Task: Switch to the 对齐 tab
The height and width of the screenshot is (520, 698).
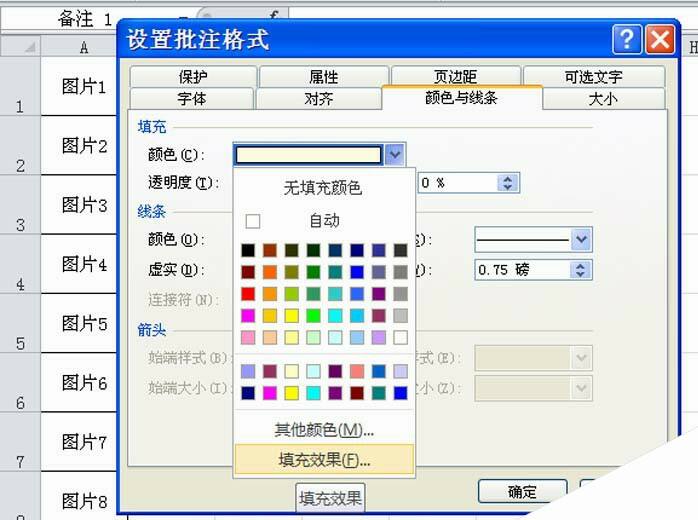Action: point(318,98)
